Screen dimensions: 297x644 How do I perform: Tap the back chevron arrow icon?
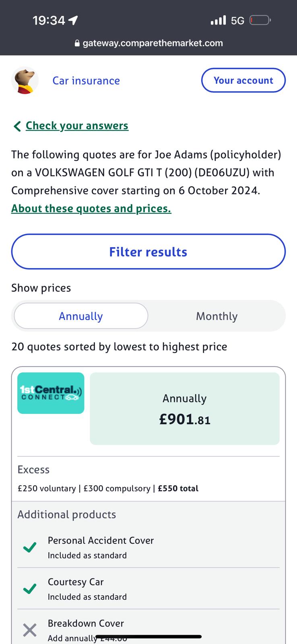pyautogui.click(x=17, y=126)
